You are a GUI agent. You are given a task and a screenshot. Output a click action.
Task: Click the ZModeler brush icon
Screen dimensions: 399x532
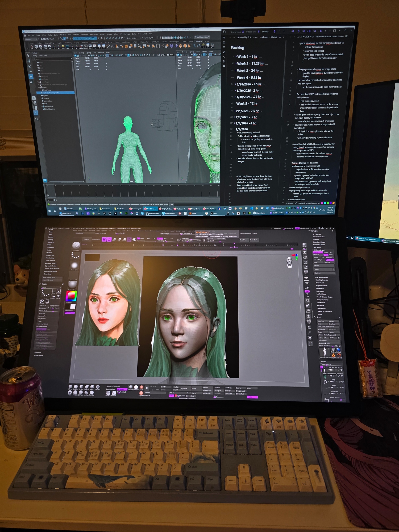(x=98, y=387)
